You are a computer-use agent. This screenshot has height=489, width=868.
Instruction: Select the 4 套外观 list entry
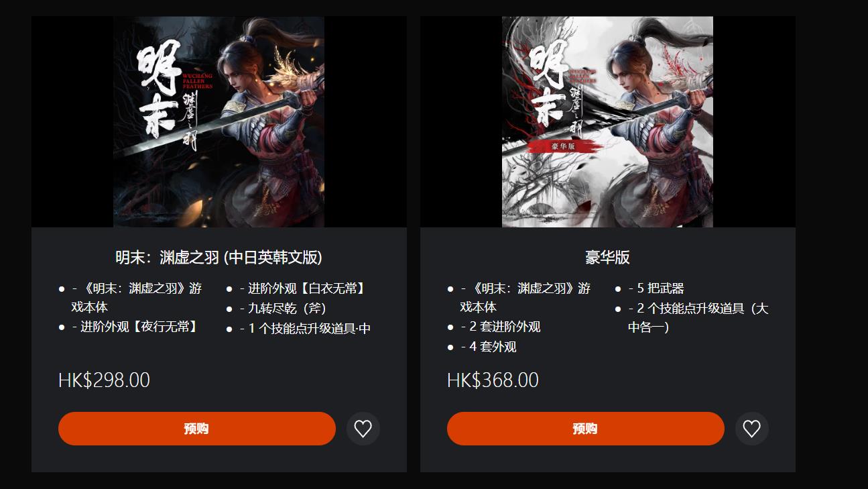(x=488, y=347)
